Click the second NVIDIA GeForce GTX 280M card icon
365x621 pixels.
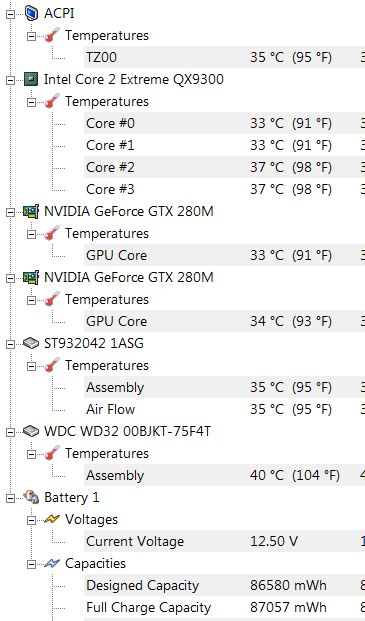31,277
